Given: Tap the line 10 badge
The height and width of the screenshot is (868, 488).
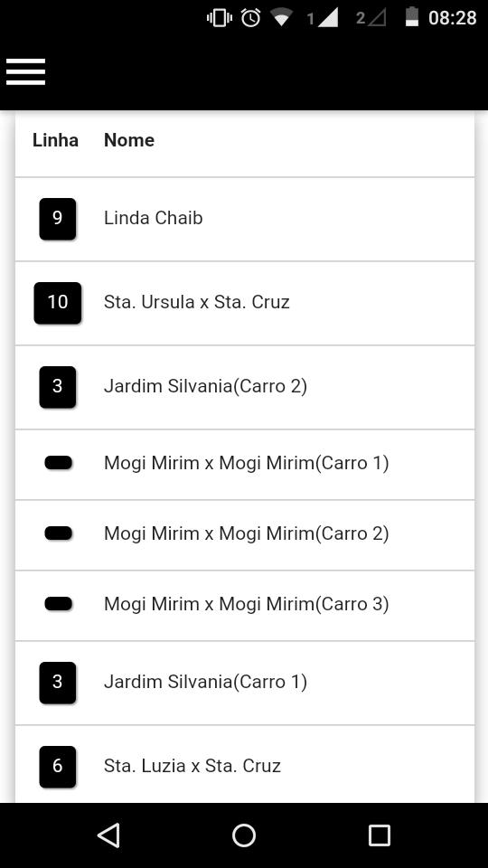Looking at the screenshot, I should [x=58, y=303].
